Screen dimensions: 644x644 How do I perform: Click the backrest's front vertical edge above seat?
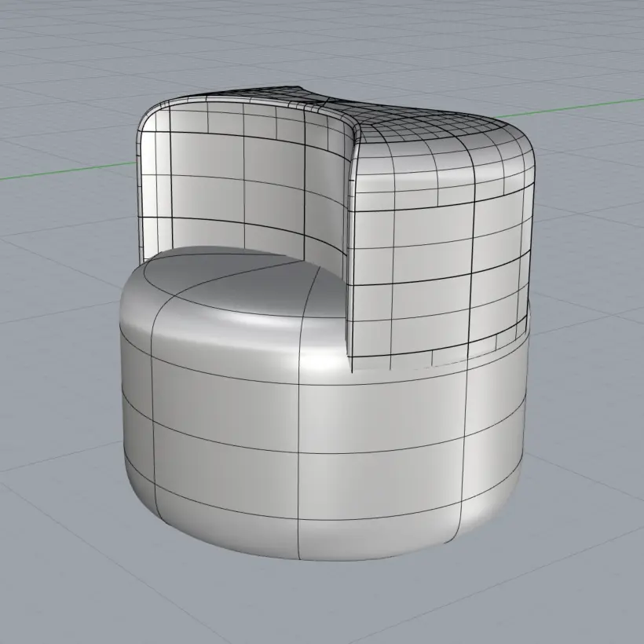click(x=350, y=236)
